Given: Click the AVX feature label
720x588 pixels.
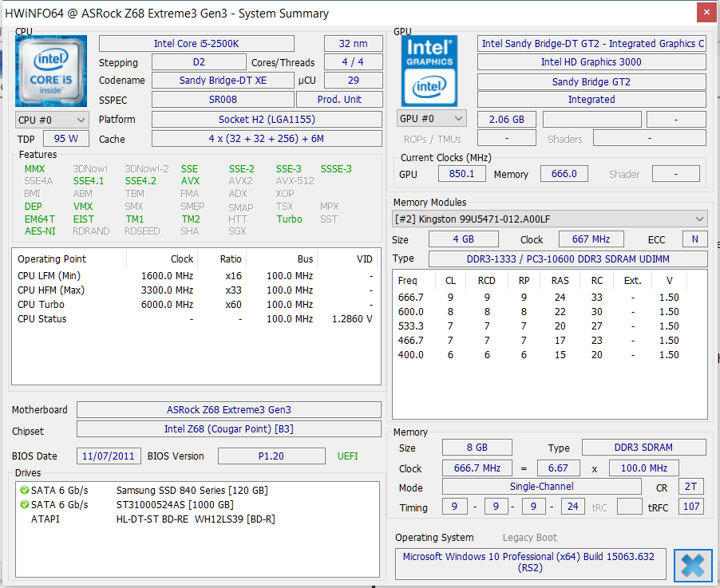Looking at the screenshot, I should point(190,181).
